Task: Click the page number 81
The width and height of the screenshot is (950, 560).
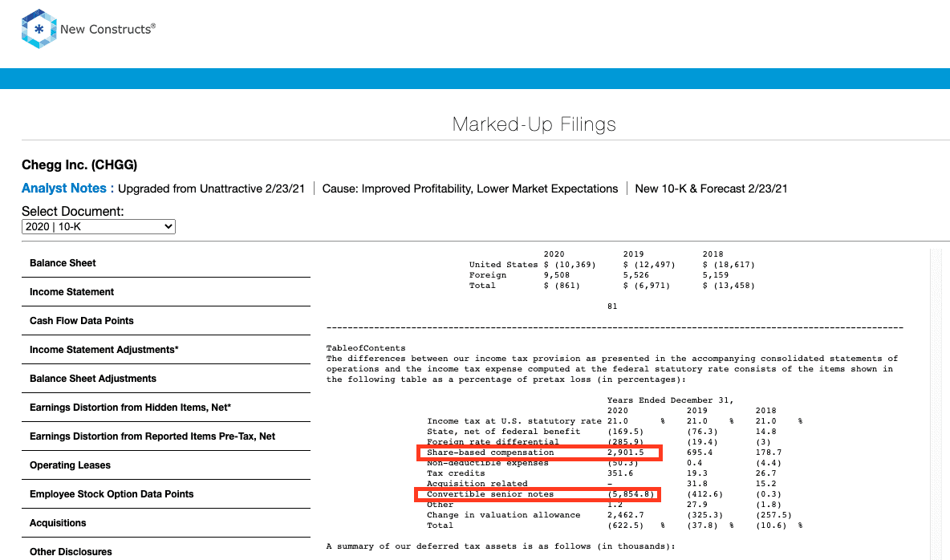Action: (612, 306)
